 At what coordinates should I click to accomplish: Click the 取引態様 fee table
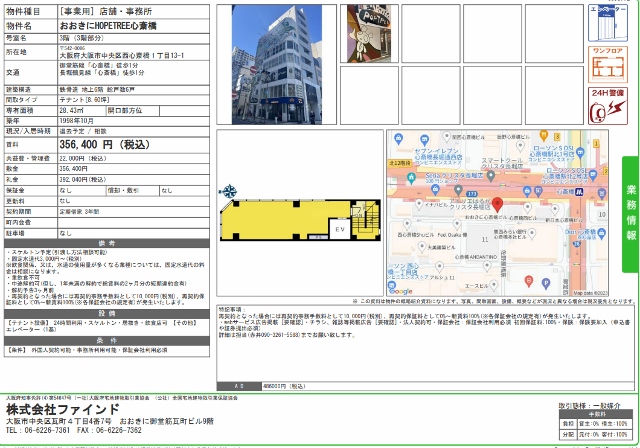coord(595,420)
